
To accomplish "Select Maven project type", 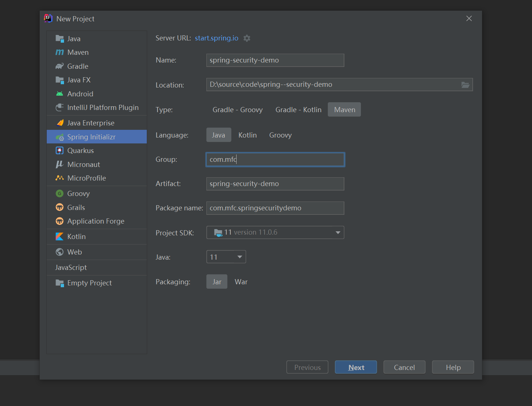I will (344, 110).
